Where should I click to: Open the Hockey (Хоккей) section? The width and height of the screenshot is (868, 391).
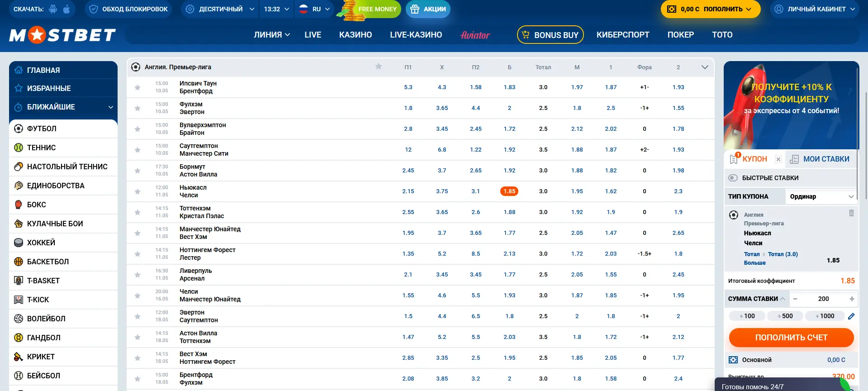[63, 243]
